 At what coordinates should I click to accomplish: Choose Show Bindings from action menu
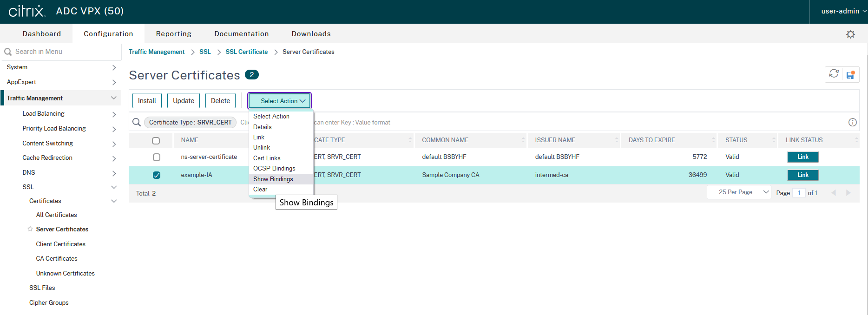[273, 179]
